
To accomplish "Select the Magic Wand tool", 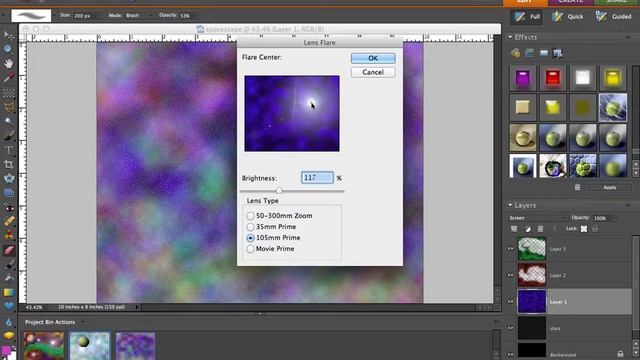I will point(9,121).
